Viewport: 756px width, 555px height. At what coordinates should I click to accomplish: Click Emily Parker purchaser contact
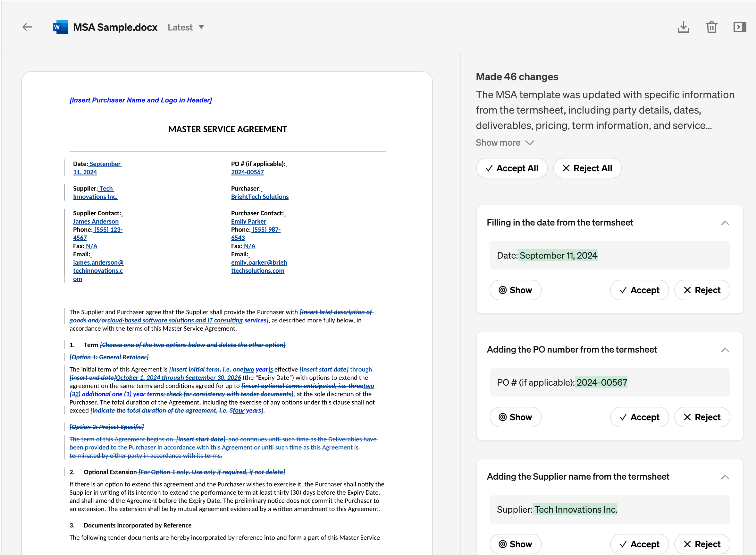pos(248,221)
